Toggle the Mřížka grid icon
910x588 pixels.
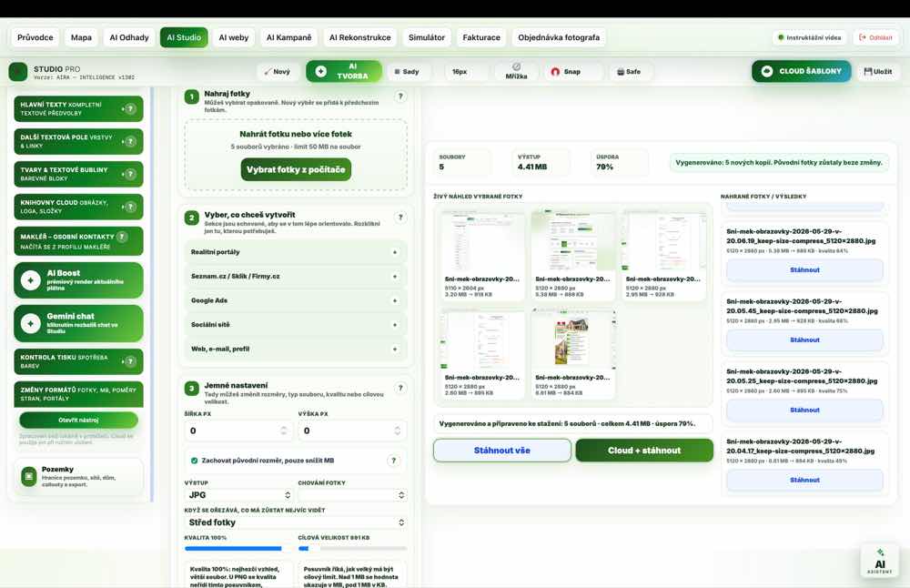click(x=516, y=66)
